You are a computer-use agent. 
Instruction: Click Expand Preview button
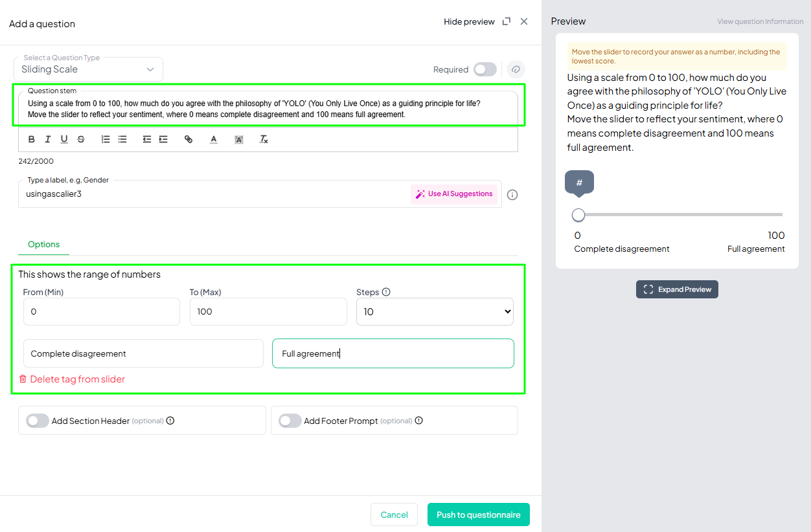(x=677, y=289)
